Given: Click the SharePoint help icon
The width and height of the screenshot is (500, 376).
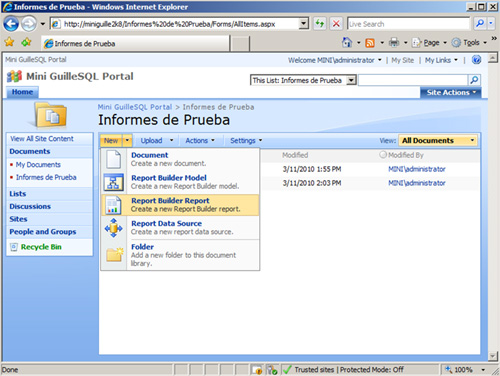Looking at the screenshot, I should pyautogui.click(x=477, y=60).
